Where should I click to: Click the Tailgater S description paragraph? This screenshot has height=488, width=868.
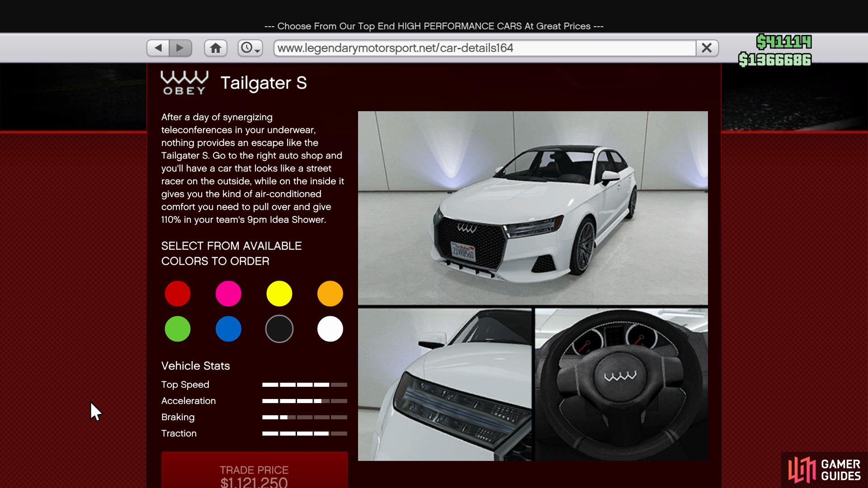pyautogui.click(x=253, y=169)
